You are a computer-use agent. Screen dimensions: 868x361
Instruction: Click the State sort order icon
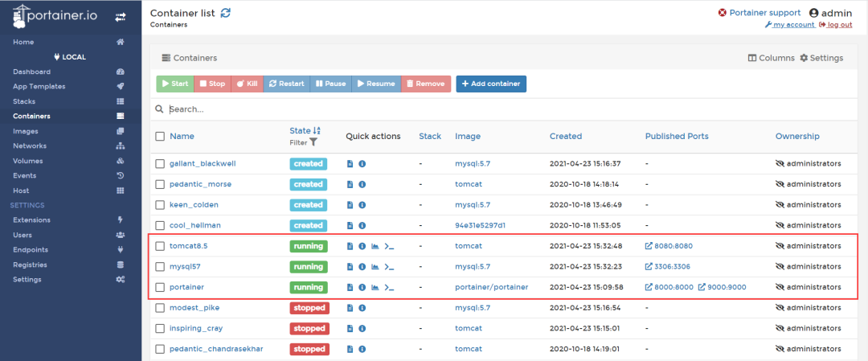(317, 131)
